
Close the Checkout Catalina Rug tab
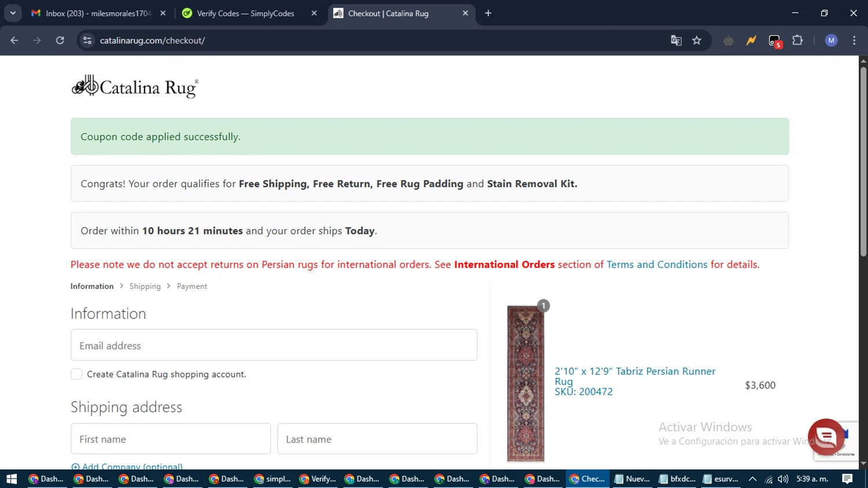[465, 13]
